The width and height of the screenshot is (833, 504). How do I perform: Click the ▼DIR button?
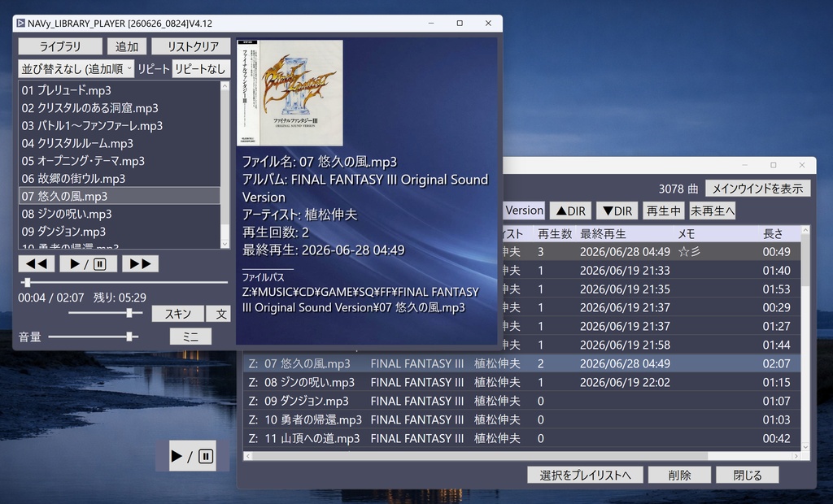tap(617, 211)
